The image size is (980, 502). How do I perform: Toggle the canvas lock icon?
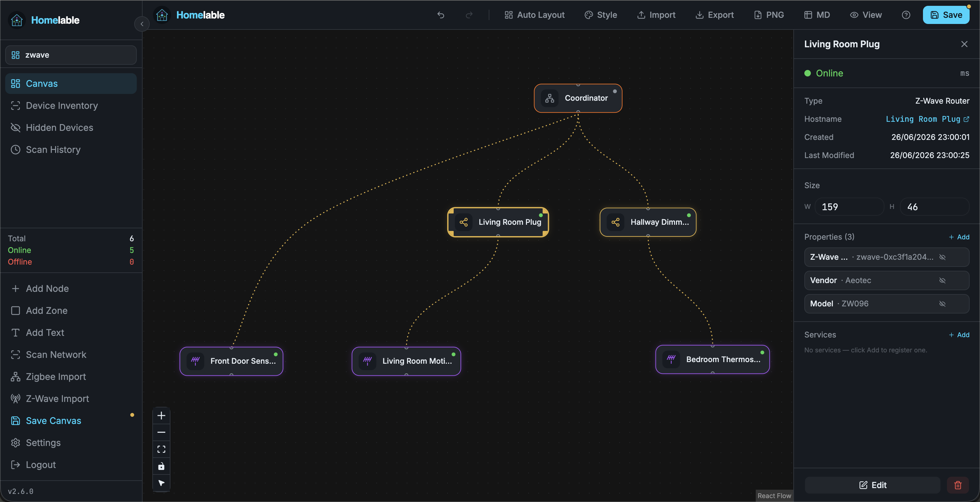coord(161,466)
